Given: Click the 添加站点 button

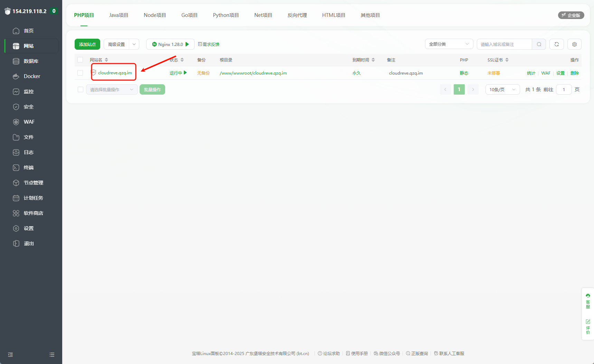Looking at the screenshot, I should coord(87,44).
